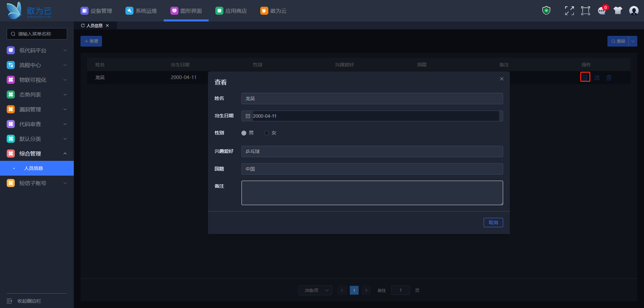644x308 pixels.
Task: Open the security shield status icon
Action: click(x=546, y=11)
